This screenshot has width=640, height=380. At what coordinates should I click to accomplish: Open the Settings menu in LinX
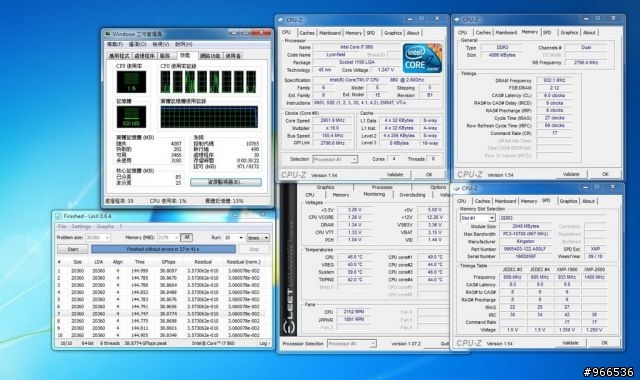click(81, 227)
